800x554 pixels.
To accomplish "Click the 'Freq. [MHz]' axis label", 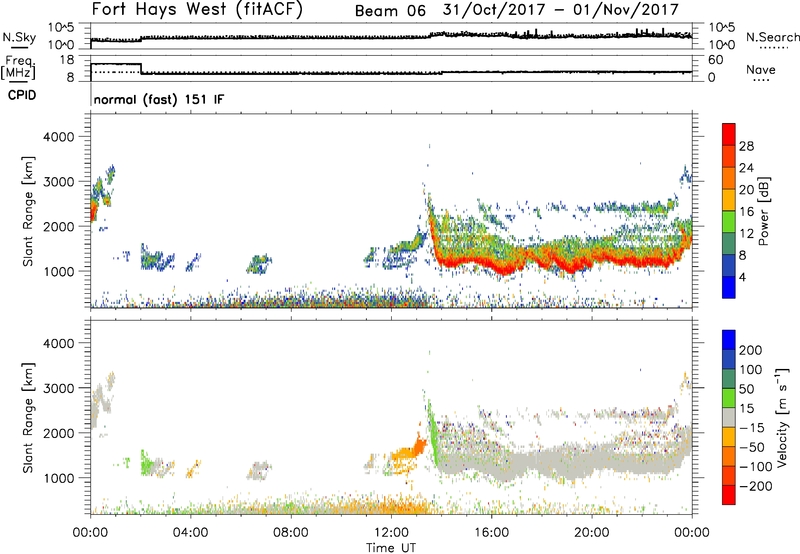I will coord(19,67).
